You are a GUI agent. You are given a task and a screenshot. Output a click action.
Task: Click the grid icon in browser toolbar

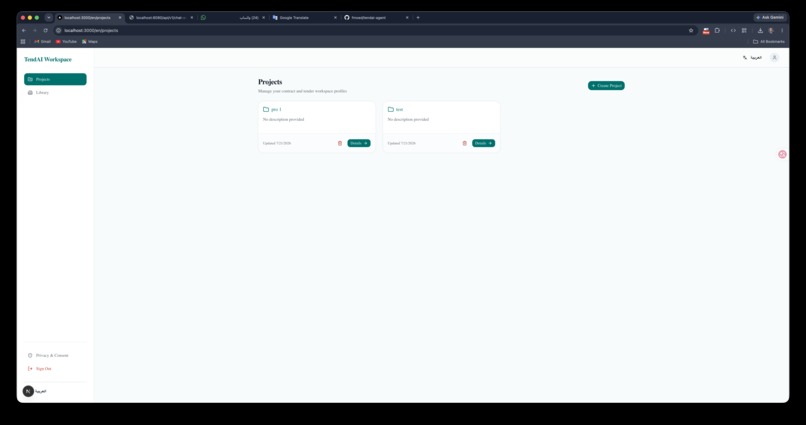pos(744,30)
